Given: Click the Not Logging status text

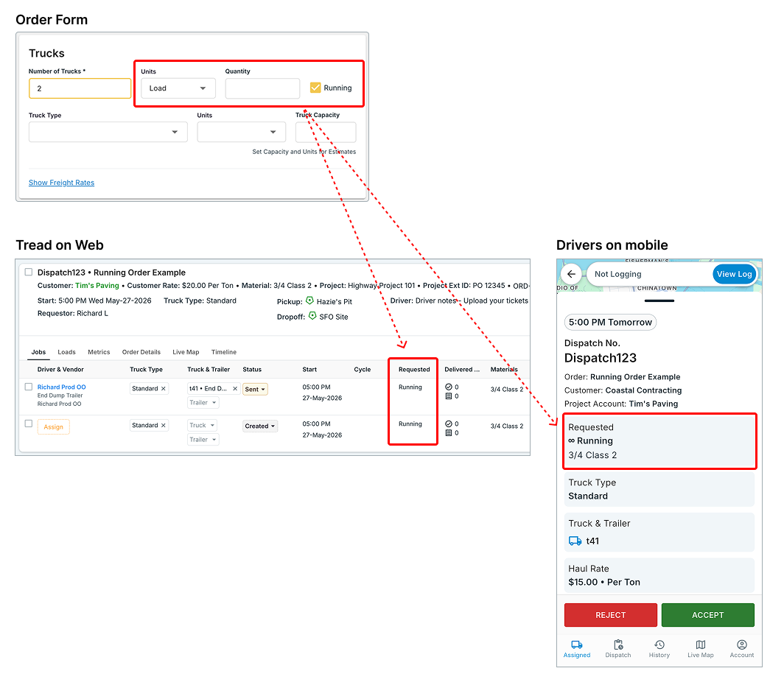Looking at the screenshot, I should pyautogui.click(x=617, y=274).
